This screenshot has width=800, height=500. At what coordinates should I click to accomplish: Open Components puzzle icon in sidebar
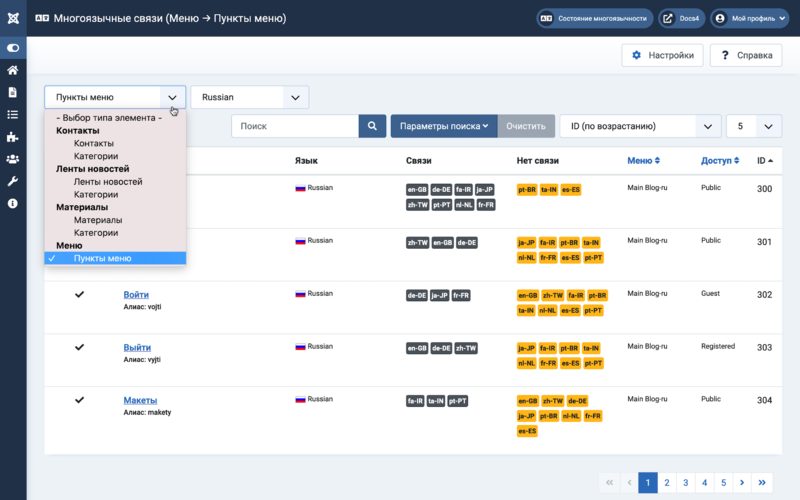(13, 137)
